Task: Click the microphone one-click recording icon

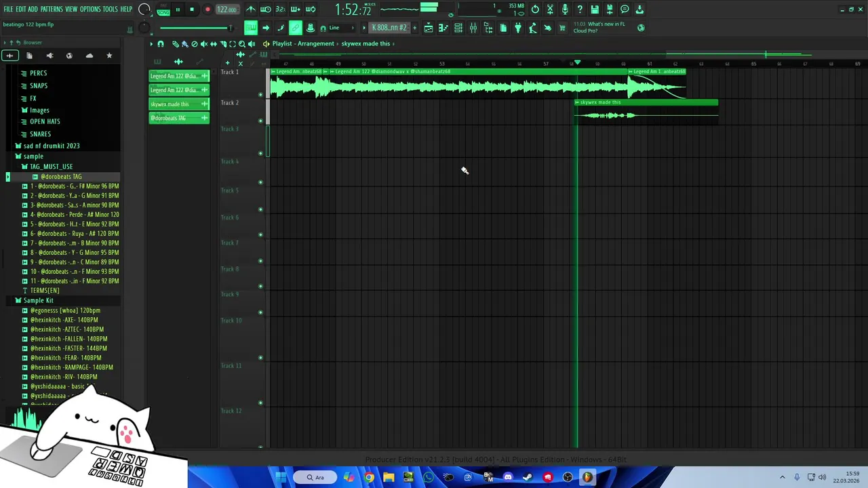Action: point(565,9)
